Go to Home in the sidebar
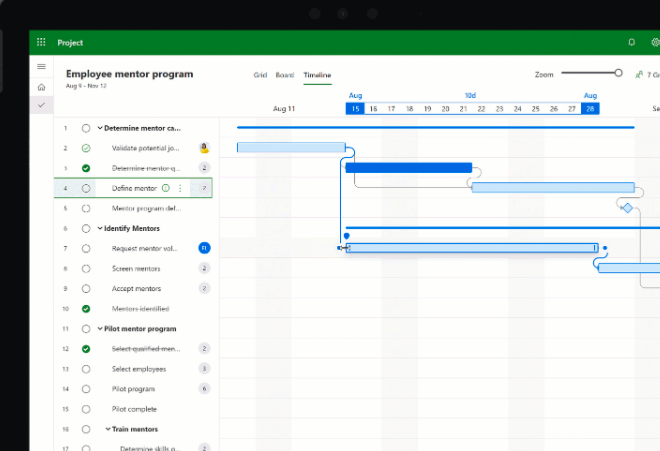The height and width of the screenshot is (451, 660). tap(41, 87)
